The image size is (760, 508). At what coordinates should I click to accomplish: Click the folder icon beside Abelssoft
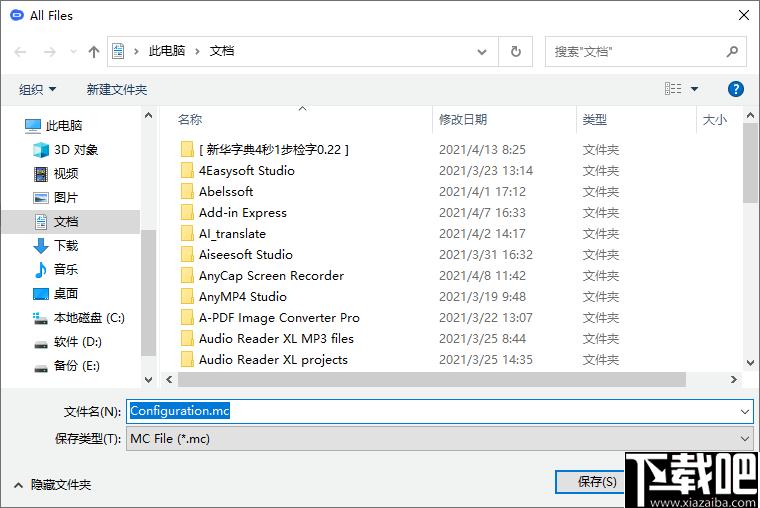coord(187,191)
